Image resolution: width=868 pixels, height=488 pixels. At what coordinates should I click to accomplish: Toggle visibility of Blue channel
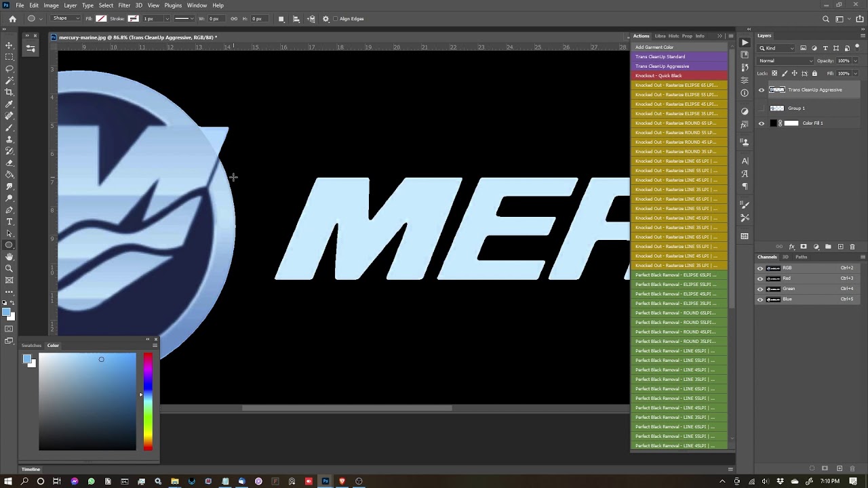[760, 300]
